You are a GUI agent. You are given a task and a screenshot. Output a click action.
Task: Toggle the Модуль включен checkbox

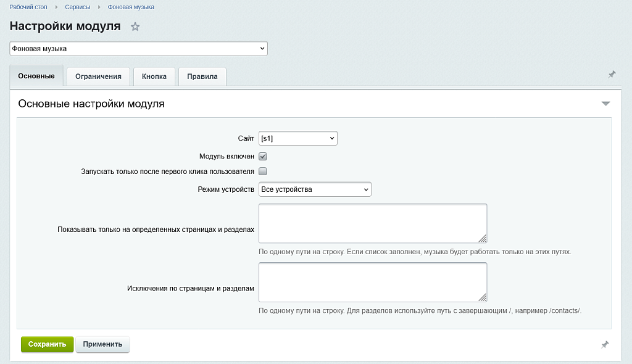pyautogui.click(x=262, y=157)
